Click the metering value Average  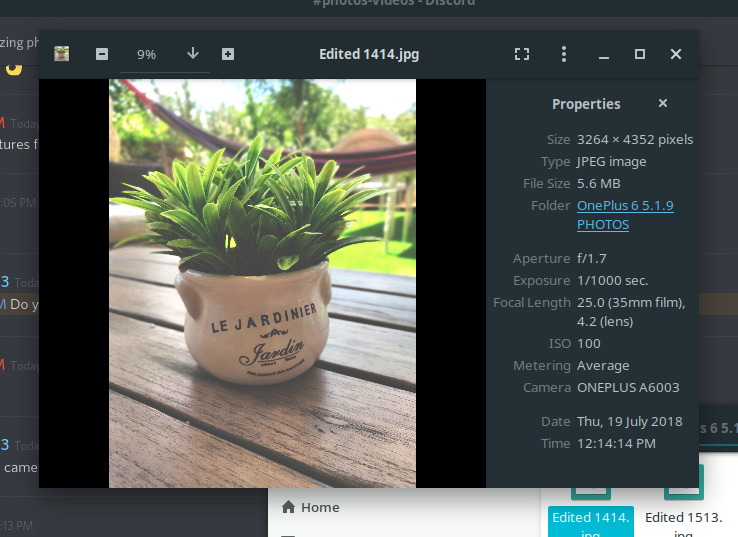tap(603, 366)
